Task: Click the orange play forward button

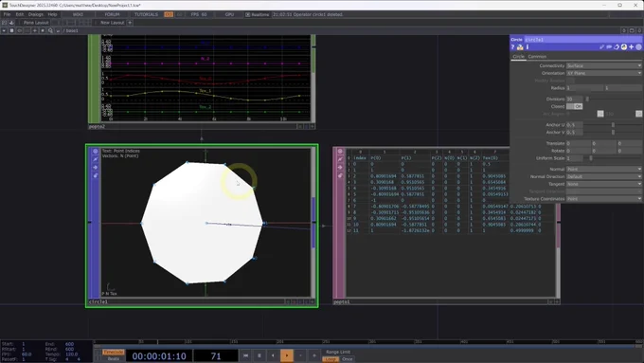Action: [x=287, y=355]
